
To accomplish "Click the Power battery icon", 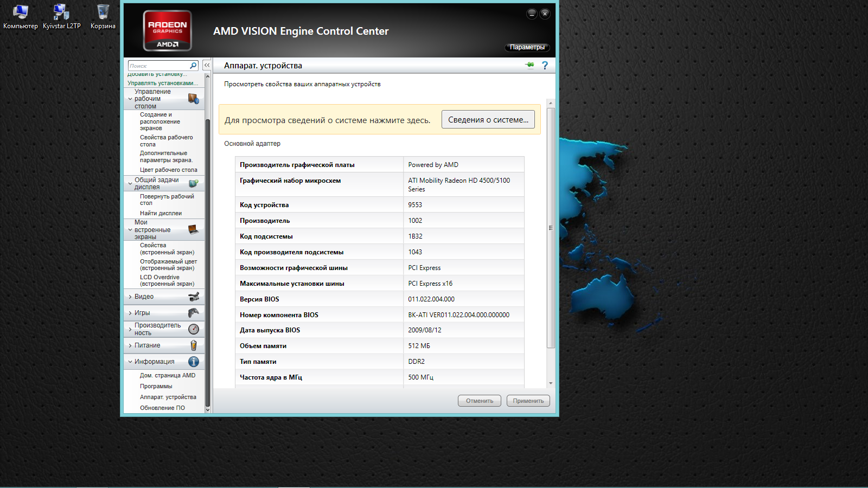I will (194, 345).
